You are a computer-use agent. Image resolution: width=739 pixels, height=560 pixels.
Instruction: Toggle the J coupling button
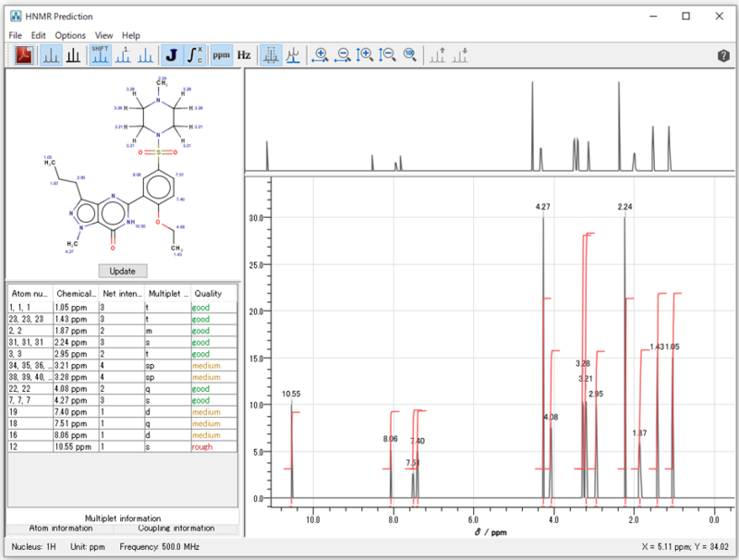(x=172, y=55)
